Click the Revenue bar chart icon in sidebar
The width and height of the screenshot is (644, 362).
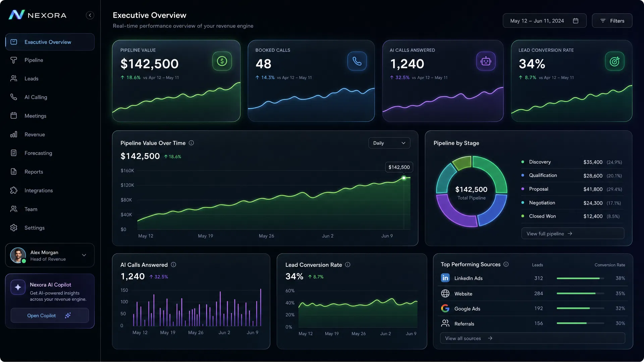[x=14, y=134]
